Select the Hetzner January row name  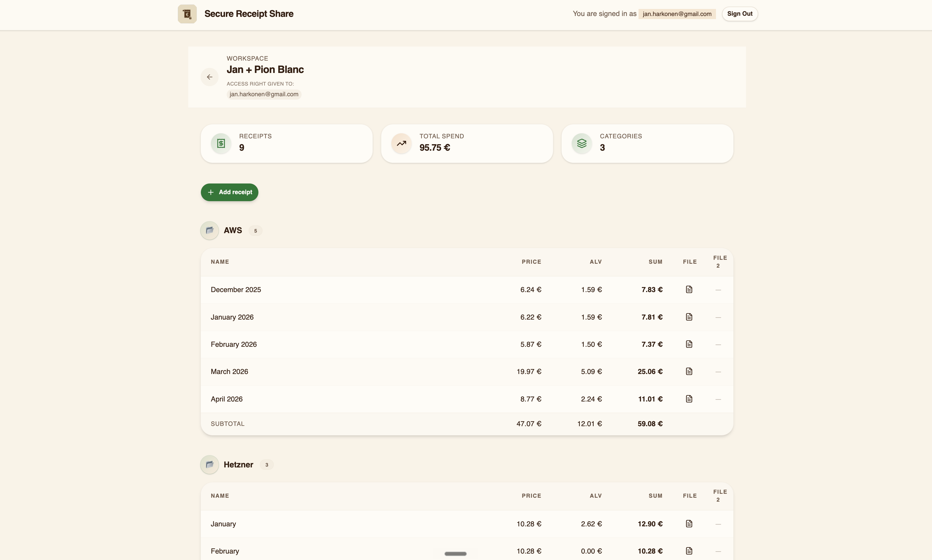223,524
